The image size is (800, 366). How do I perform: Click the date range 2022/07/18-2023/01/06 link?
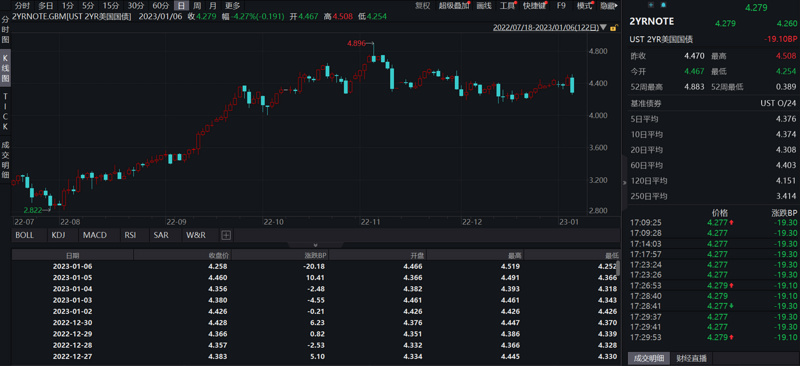tap(546, 28)
